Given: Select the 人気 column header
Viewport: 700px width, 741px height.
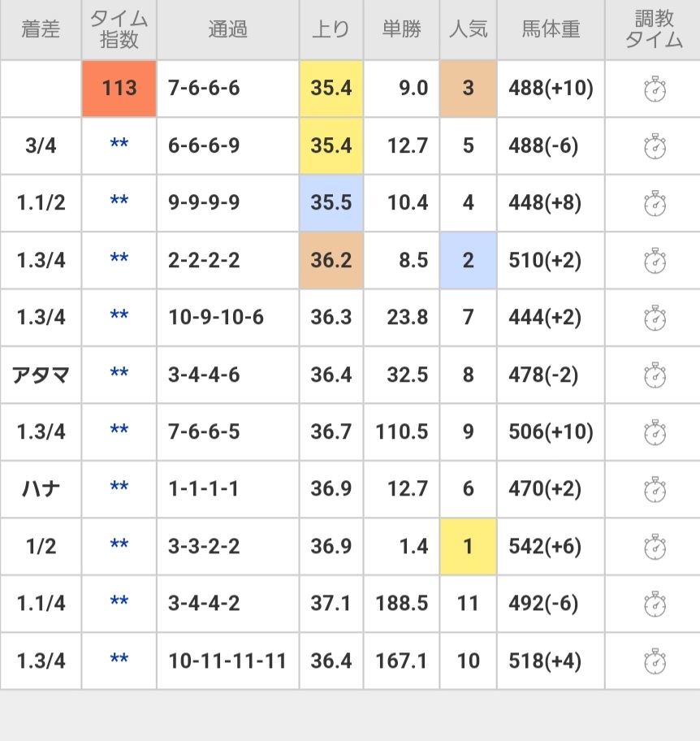Looking at the screenshot, I should click(468, 30).
